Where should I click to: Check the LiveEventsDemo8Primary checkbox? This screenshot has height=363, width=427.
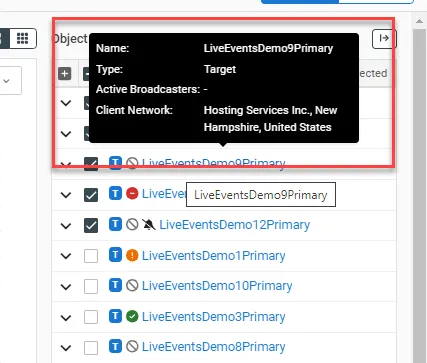click(91, 348)
